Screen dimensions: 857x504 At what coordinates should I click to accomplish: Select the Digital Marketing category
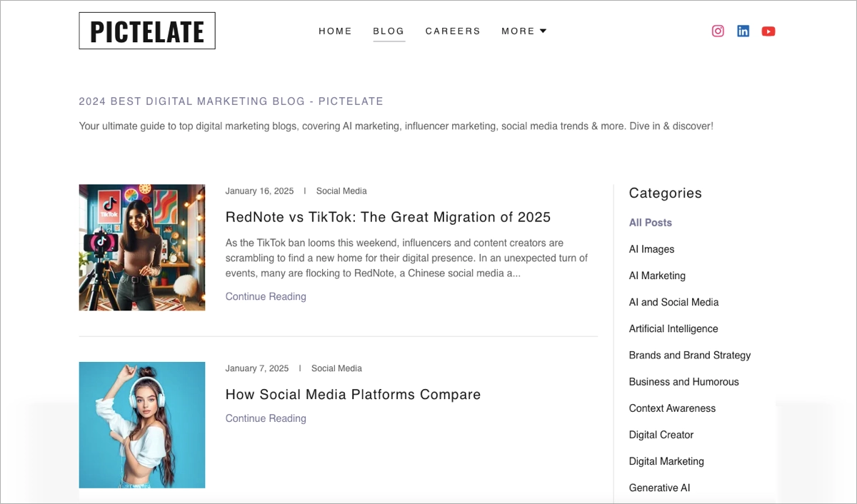point(666,461)
